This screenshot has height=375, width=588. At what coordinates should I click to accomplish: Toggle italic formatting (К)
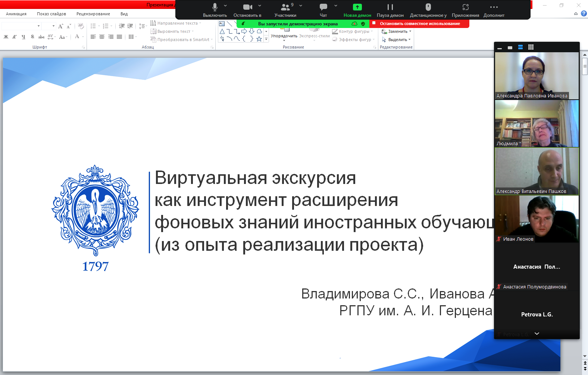pos(15,37)
